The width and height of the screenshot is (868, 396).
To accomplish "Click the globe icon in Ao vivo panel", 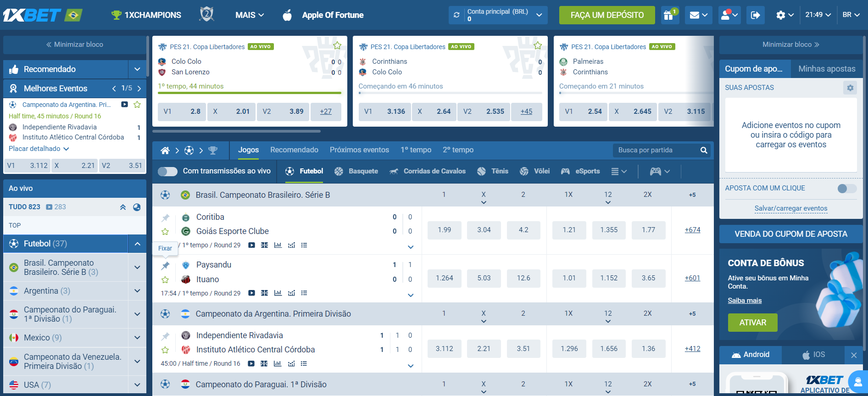I will 137,207.
